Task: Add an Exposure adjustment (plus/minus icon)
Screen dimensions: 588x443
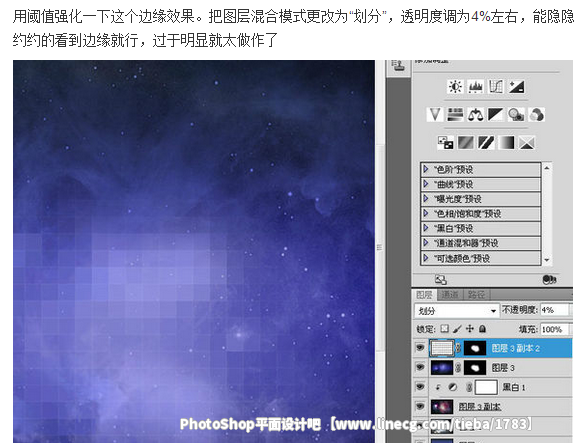Action: (516, 87)
